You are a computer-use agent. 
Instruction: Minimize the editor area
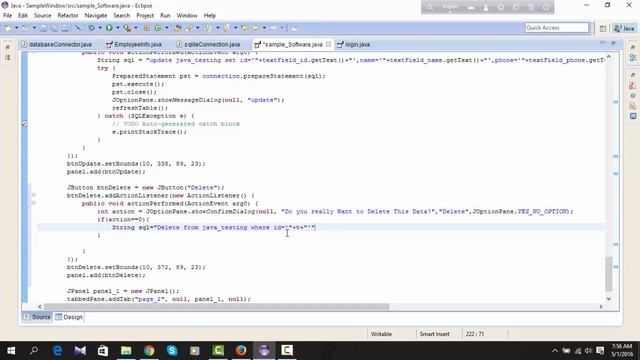click(x=603, y=42)
